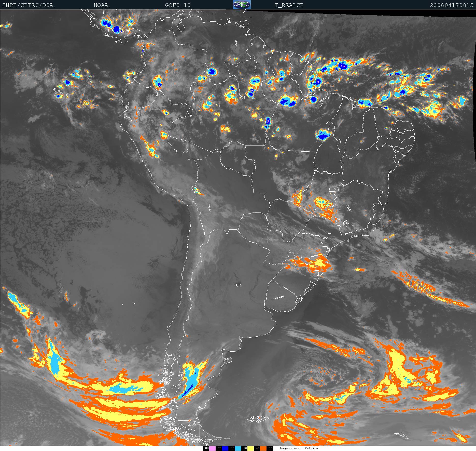Click the CPTEC logo in header
The width and height of the screenshot is (476, 451).
242,5
